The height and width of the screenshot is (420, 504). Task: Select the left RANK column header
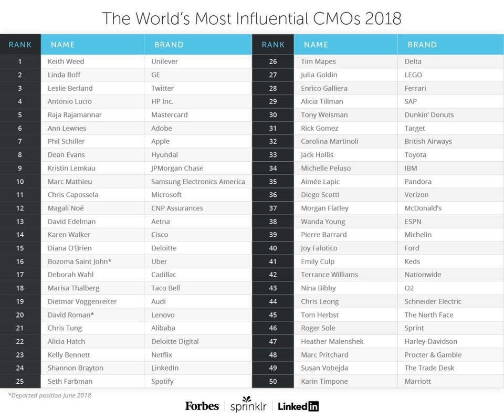pos(20,45)
